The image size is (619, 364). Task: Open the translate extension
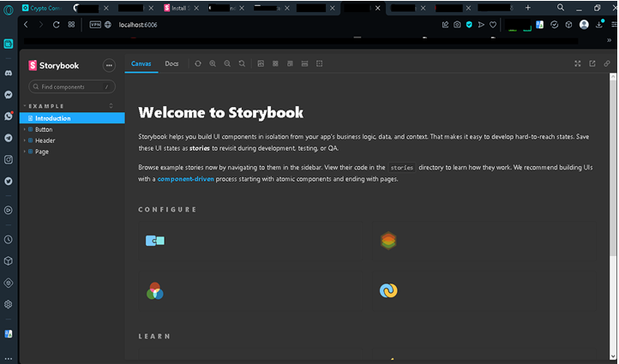coord(539,25)
